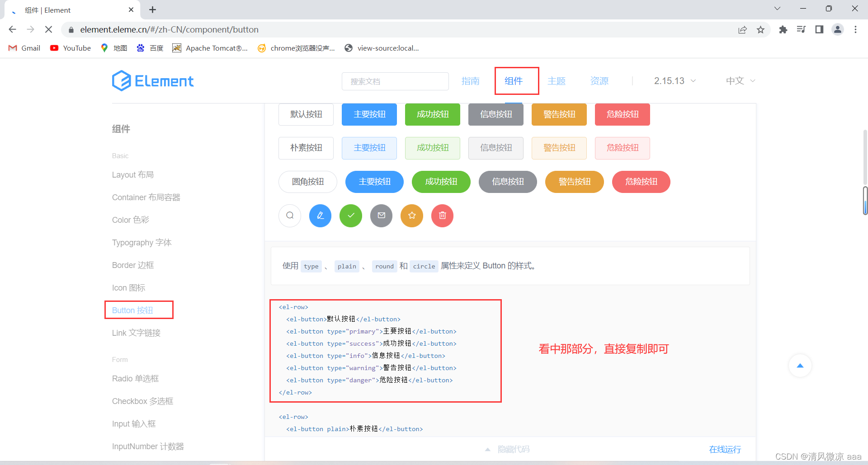Select Icon 图标 in the sidebar
This screenshot has width=868, height=465.
click(x=129, y=288)
